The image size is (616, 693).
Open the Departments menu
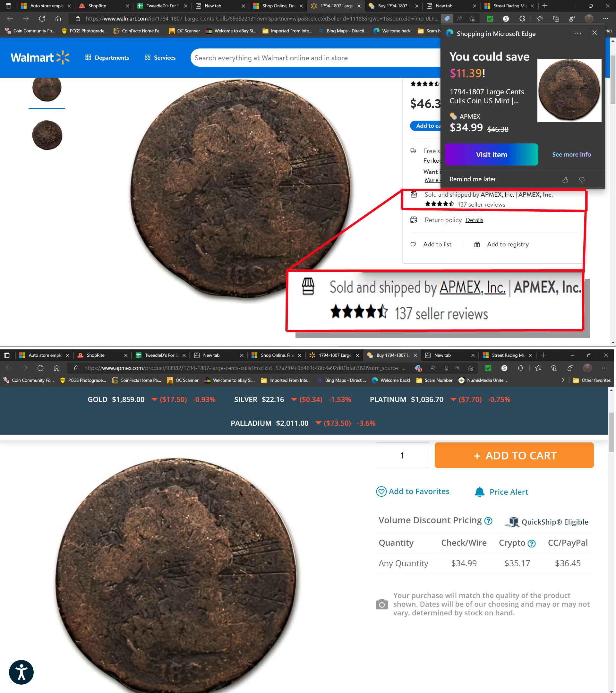pyautogui.click(x=107, y=58)
